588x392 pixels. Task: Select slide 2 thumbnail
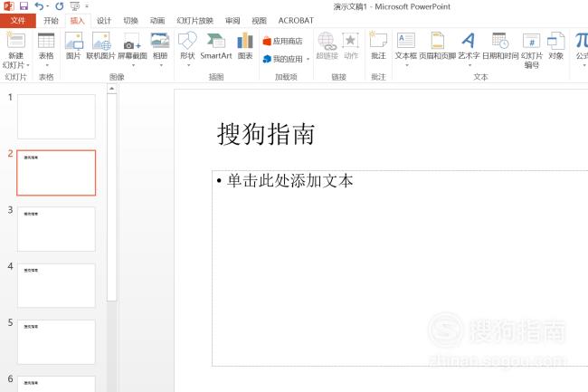tap(56, 173)
